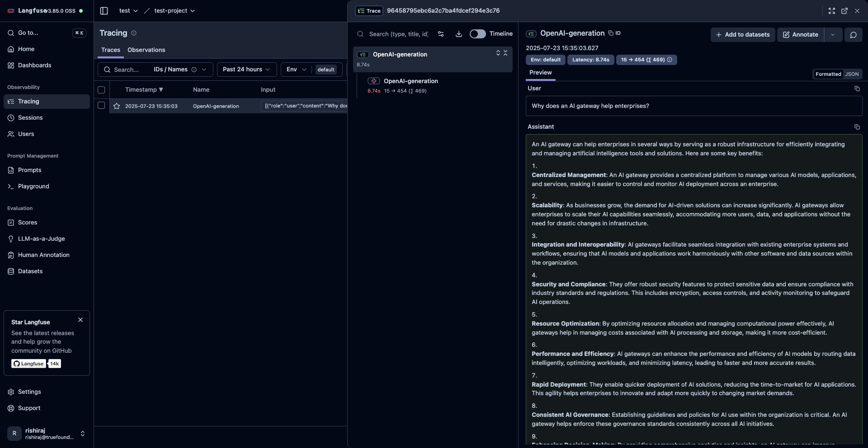Copy the User message
The image size is (868, 448).
857,89
